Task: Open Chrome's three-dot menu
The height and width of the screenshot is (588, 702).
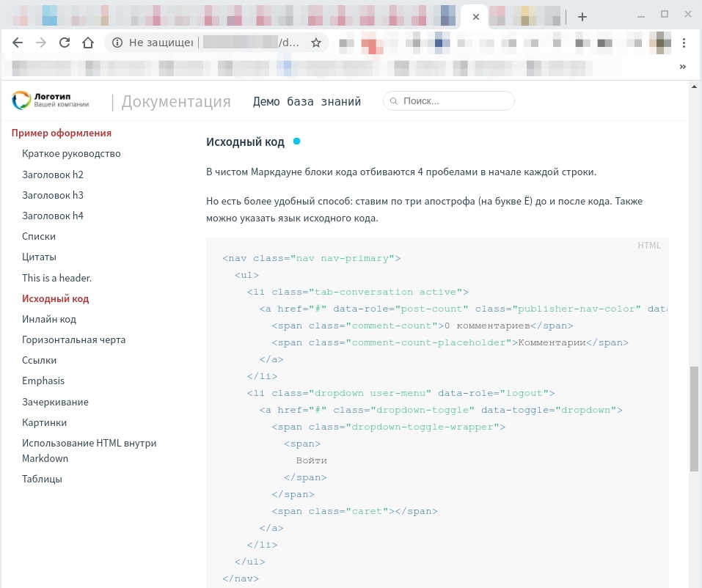Action: (x=684, y=43)
